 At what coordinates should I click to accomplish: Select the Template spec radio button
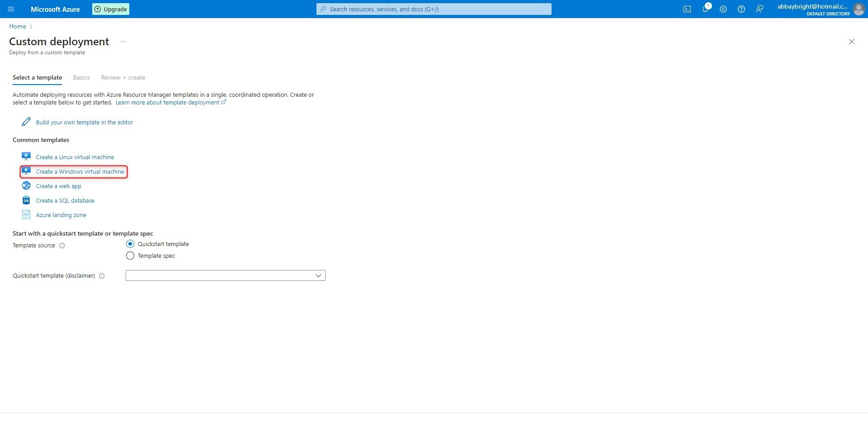pos(130,256)
